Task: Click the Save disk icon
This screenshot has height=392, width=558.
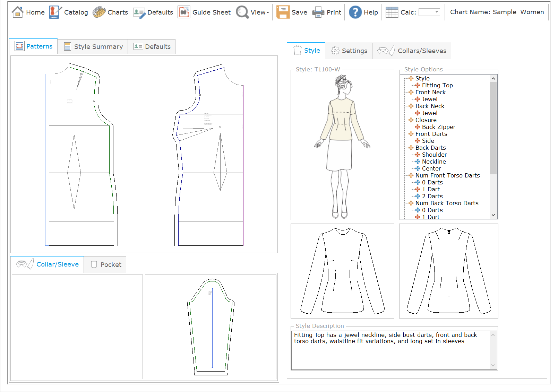Action: (283, 12)
